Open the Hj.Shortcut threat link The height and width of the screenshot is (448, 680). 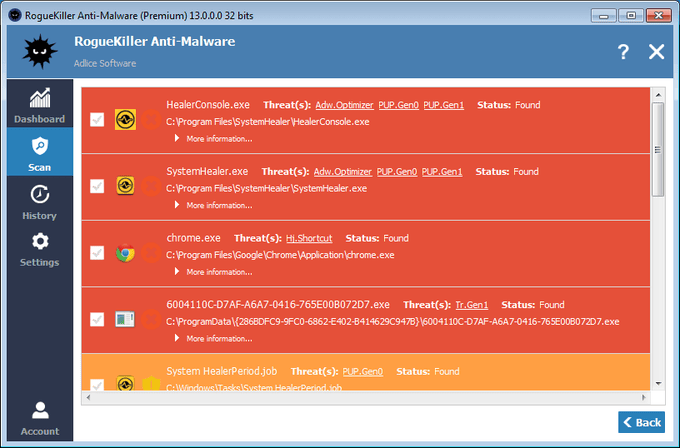pos(309,238)
